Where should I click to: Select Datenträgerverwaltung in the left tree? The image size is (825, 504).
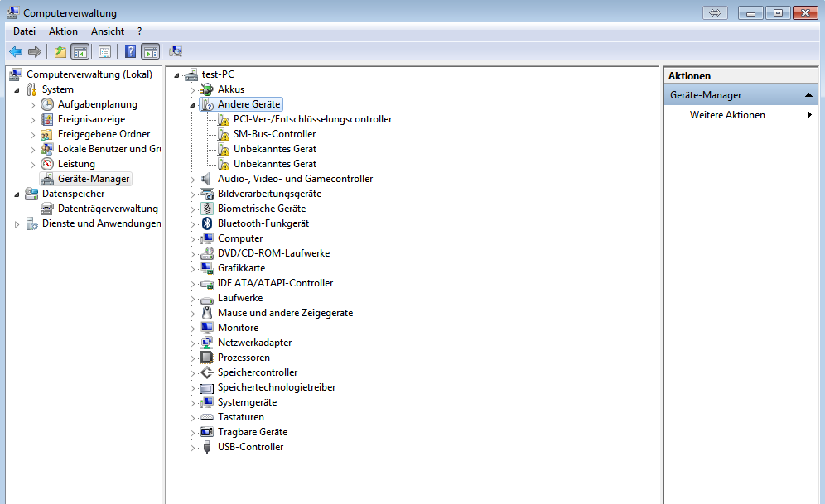[x=108, y=209]
